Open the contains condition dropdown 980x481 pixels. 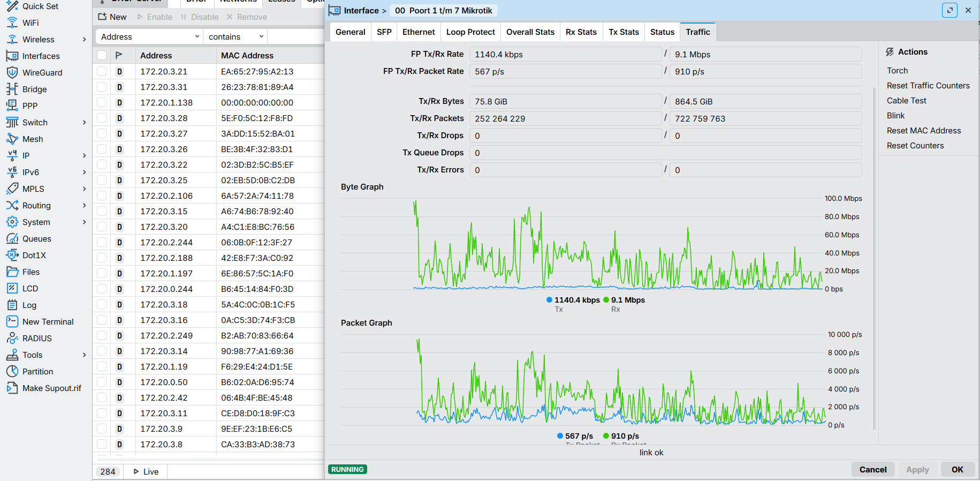coord(235,36)
